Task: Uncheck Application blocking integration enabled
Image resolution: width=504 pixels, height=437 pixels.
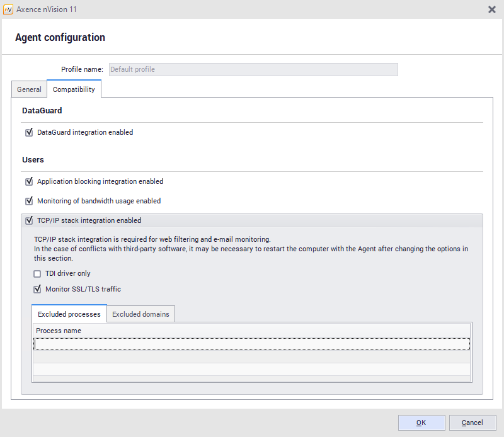Action: pyautogui.click(x=29, y=181)
